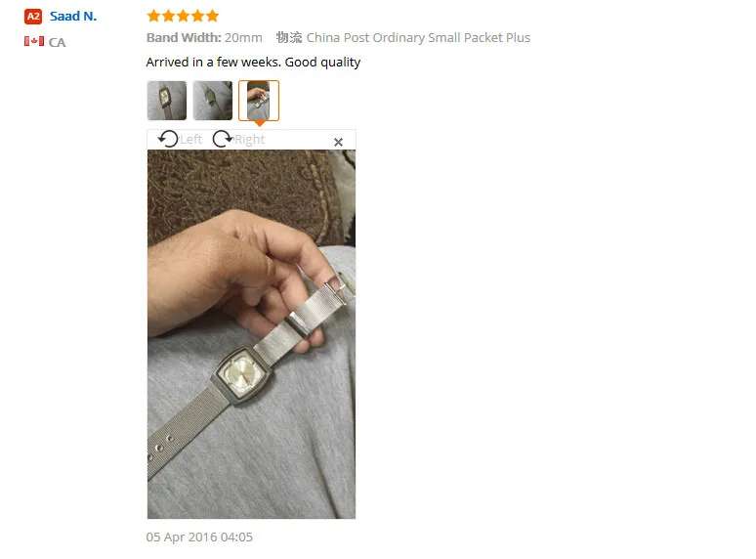Click the A2 buyer level badge

click(x=33, y=17)
